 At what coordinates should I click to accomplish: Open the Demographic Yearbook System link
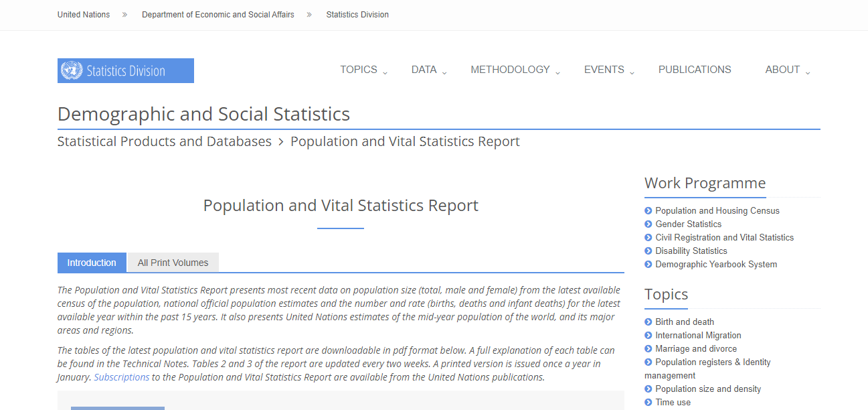[716, 264]
